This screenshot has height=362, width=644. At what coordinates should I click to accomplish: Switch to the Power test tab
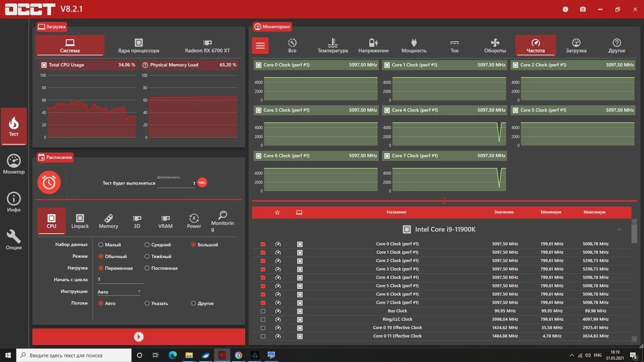194,221
